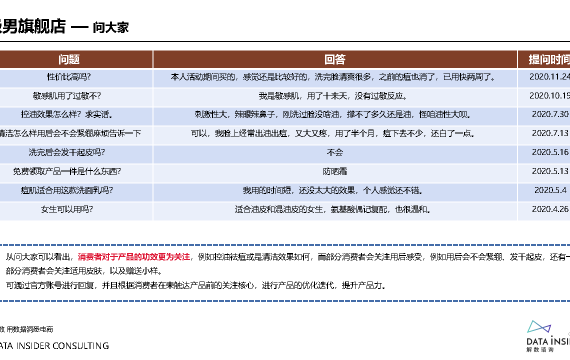Select the 回答 column header

pyautogui.click(x=335, y=59)
